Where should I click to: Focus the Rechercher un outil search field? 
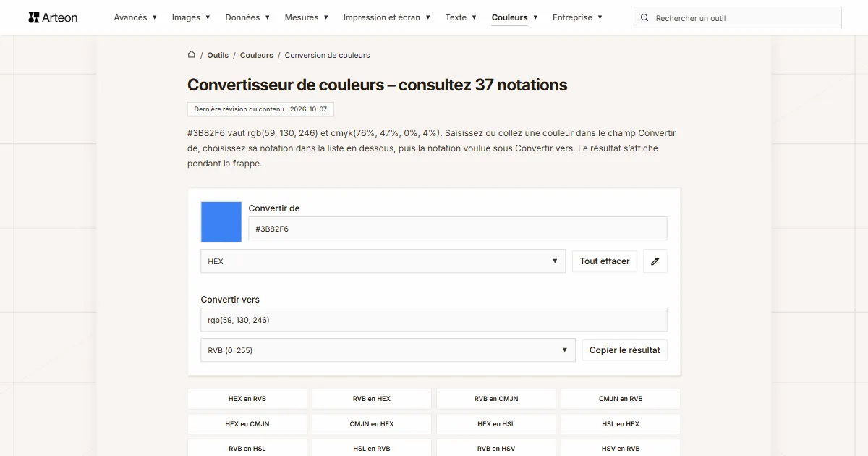pyautogui.click(x=738, y=18)
